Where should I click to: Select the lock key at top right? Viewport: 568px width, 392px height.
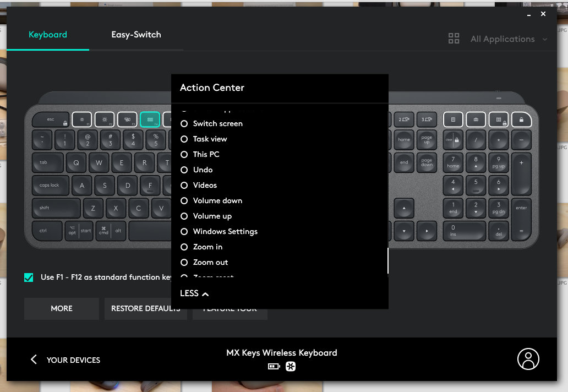tap(522, 119)
